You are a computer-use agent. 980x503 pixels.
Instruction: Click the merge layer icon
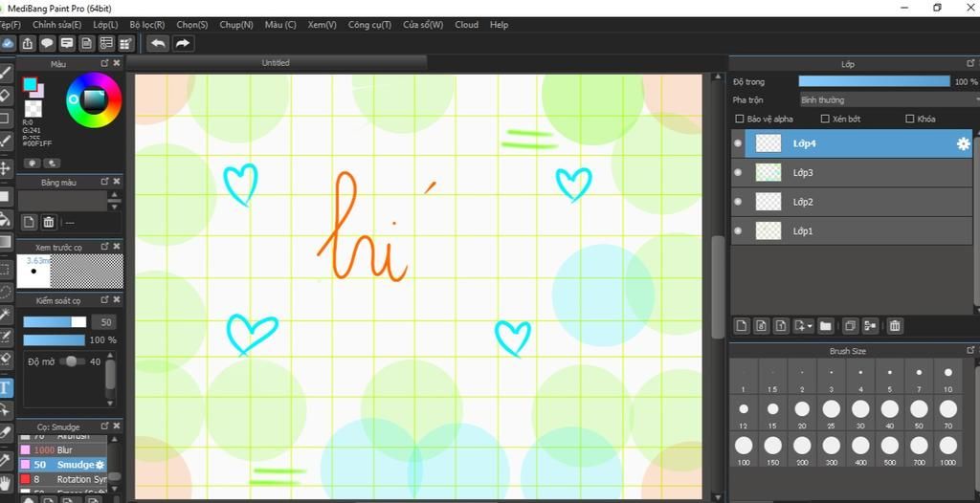870,325
